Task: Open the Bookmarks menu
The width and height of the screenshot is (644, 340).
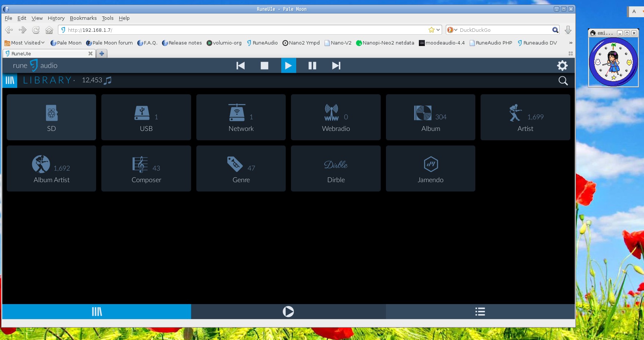Action: [x=83, y=18]
